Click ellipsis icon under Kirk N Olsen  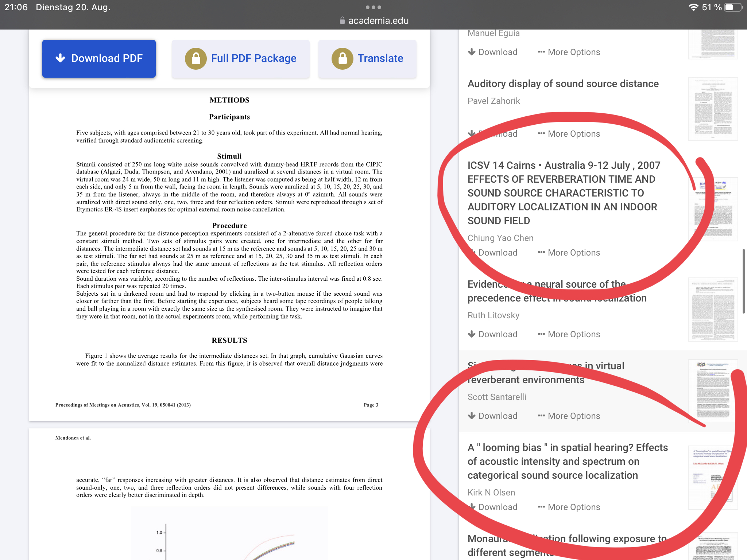pyautogui.click(x=541, y=507)
